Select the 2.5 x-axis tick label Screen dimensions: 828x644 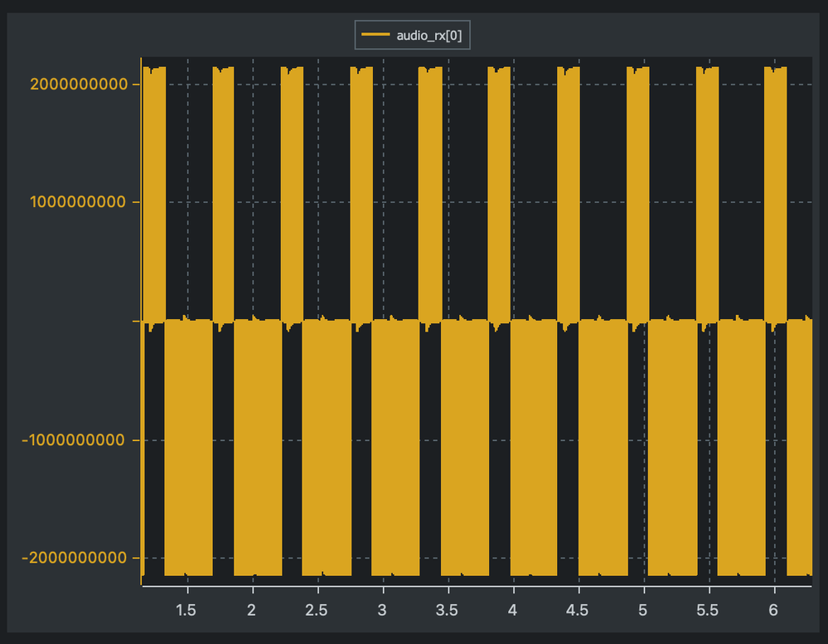click(317, 610)
